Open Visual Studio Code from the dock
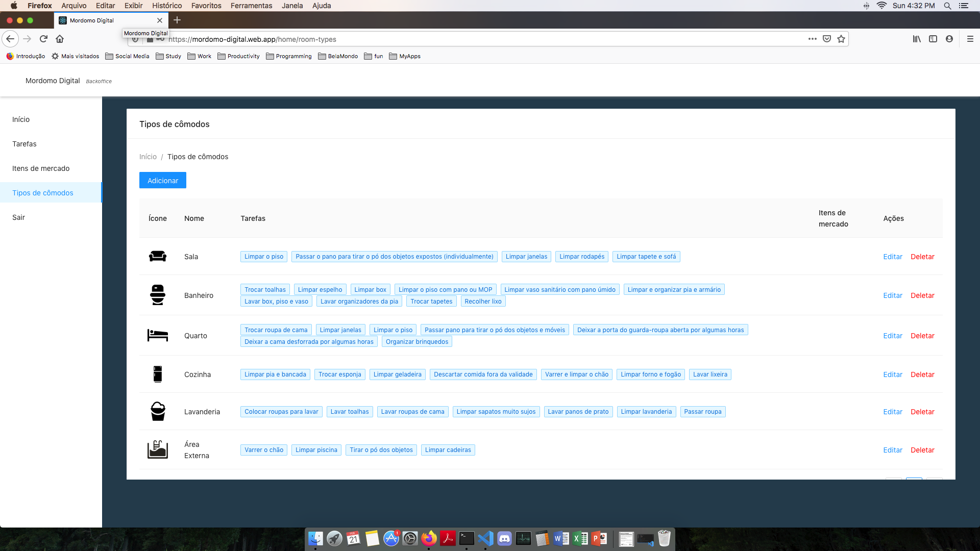The image size is (980, 551). pos(485,538)
